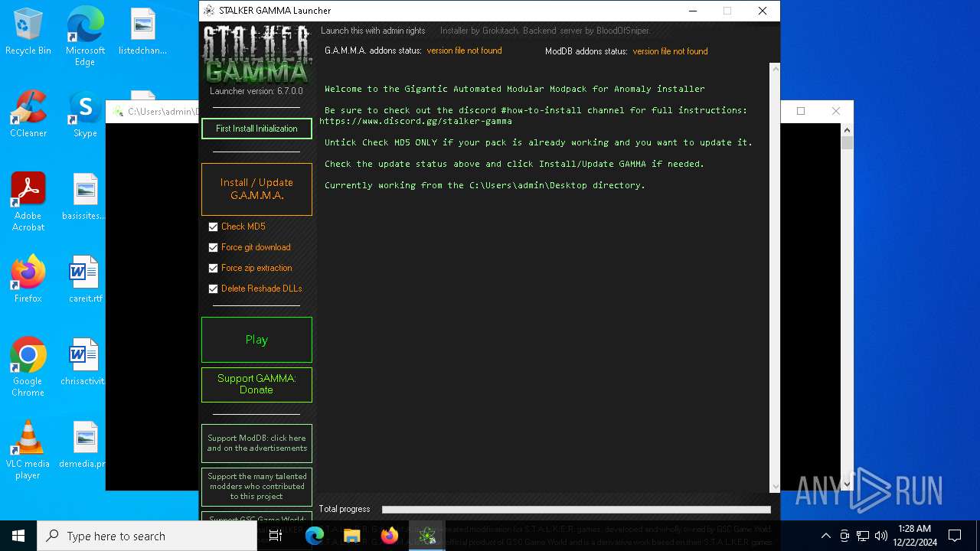The image size is (980, 551).
Task: Launch Adobe Acrobat from the desktop
Action: click(x=28, y=202)
